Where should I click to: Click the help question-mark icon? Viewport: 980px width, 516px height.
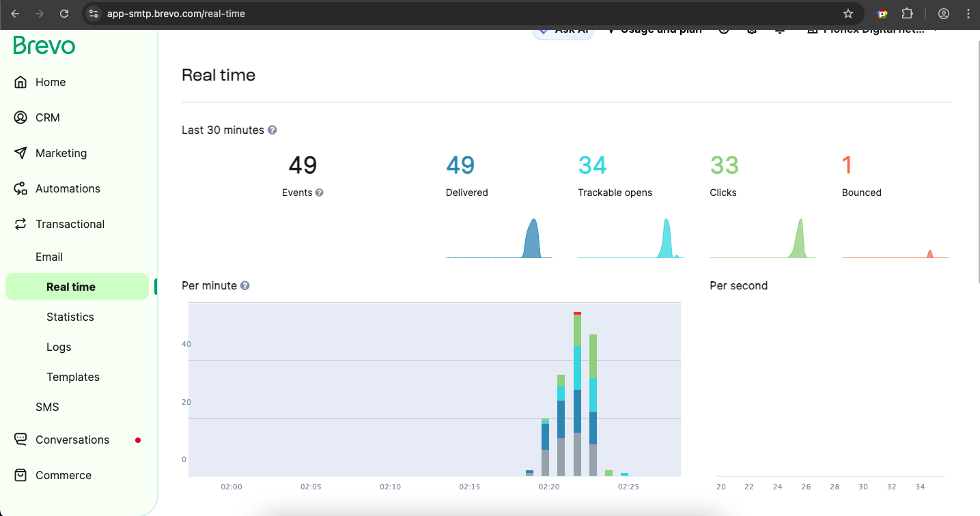click(x=723, y=30)
